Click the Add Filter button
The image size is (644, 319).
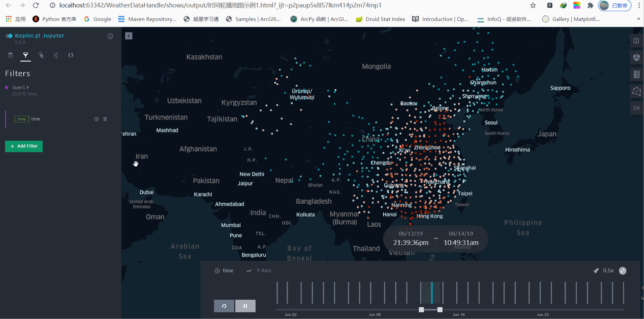pos(24,146)
